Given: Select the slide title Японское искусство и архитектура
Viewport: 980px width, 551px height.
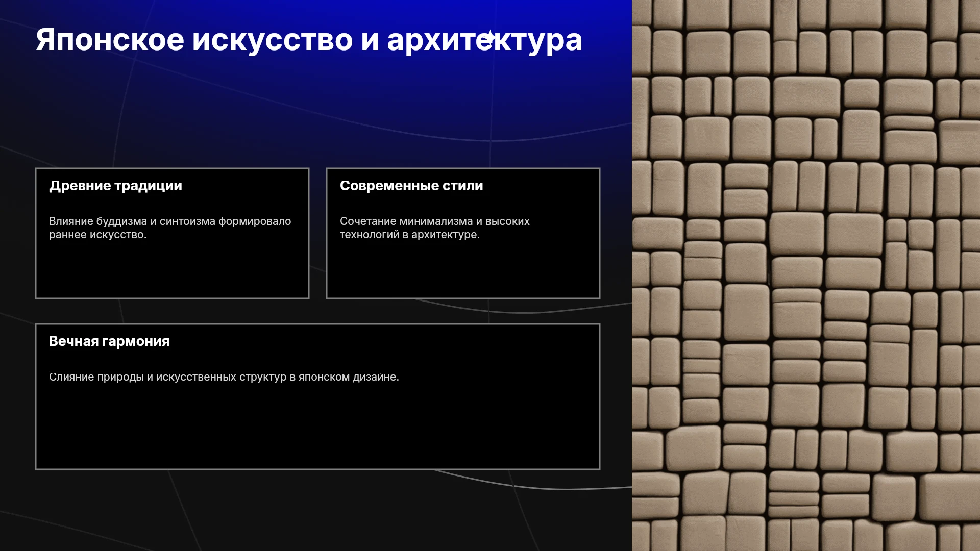Looking at the screenshot, I should point(309,40).
